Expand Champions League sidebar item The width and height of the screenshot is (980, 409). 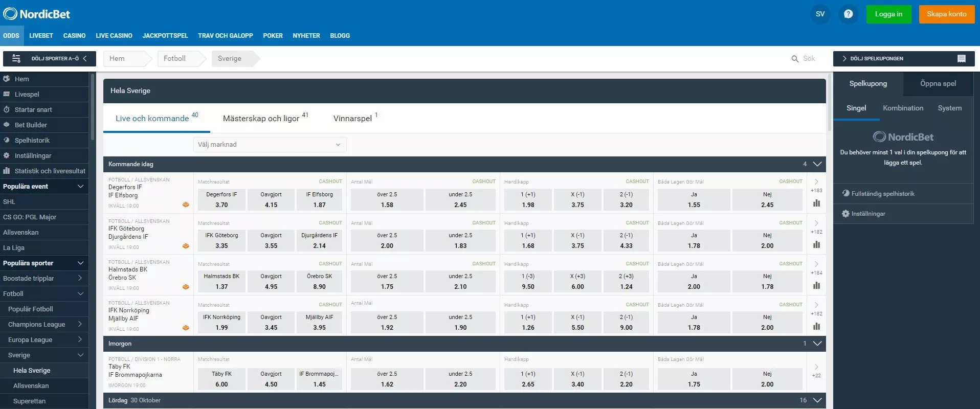click(80, 325)
